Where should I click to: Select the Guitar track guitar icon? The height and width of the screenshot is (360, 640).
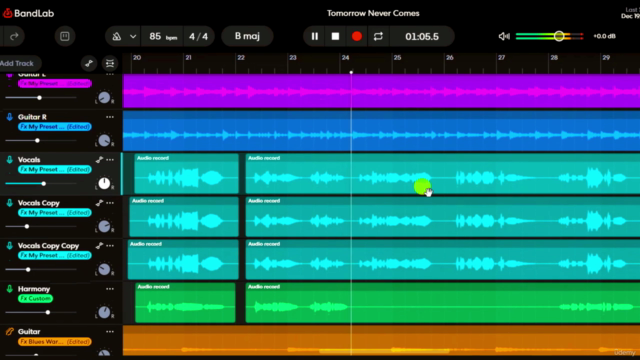(9, 332)
